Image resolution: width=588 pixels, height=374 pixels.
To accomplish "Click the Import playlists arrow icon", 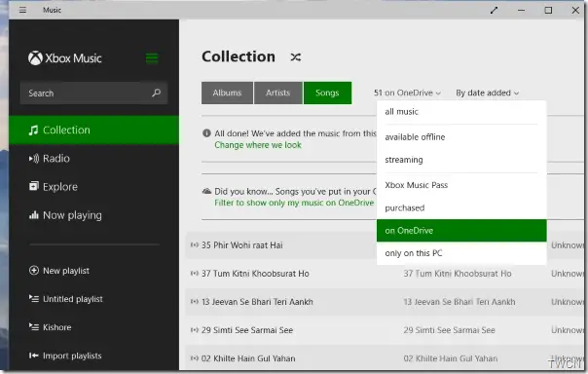I will coord(34,355).
